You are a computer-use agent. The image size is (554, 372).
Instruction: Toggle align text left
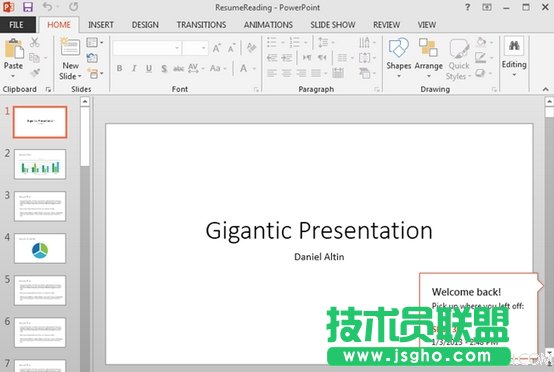tap(272, 73)
